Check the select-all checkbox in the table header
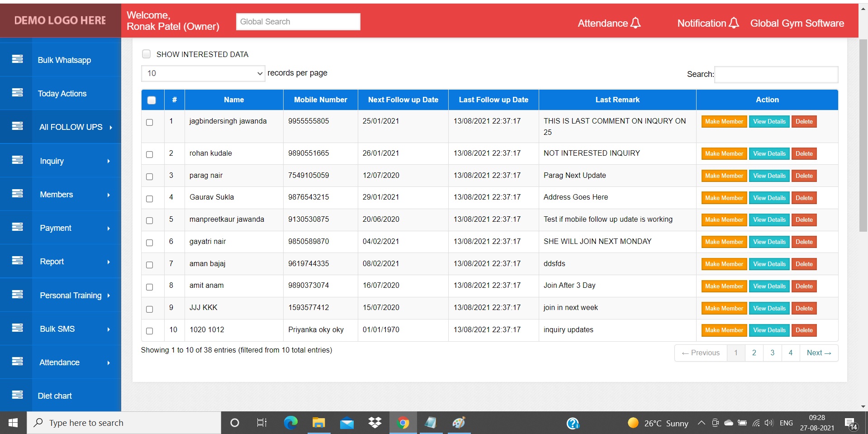This screenshot has height=434, width=868. click(152, 100)
